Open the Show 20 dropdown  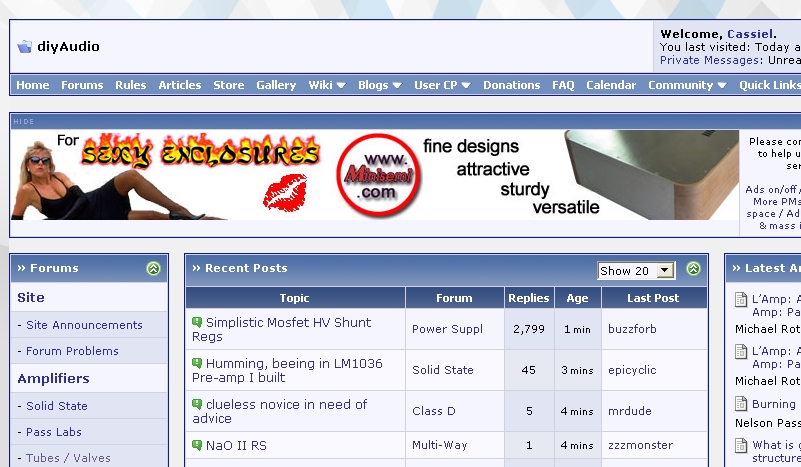[x=637, y=271]
